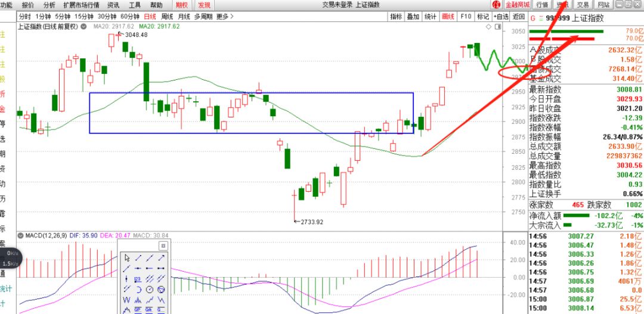Select the arc drawing tool

pos(138,290)
